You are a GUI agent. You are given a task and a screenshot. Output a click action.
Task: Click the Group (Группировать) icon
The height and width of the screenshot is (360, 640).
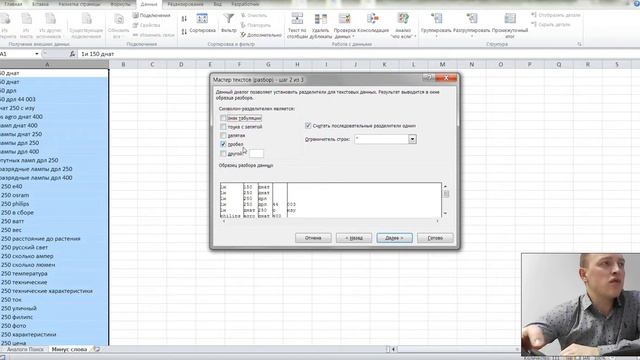click(436, 19)
